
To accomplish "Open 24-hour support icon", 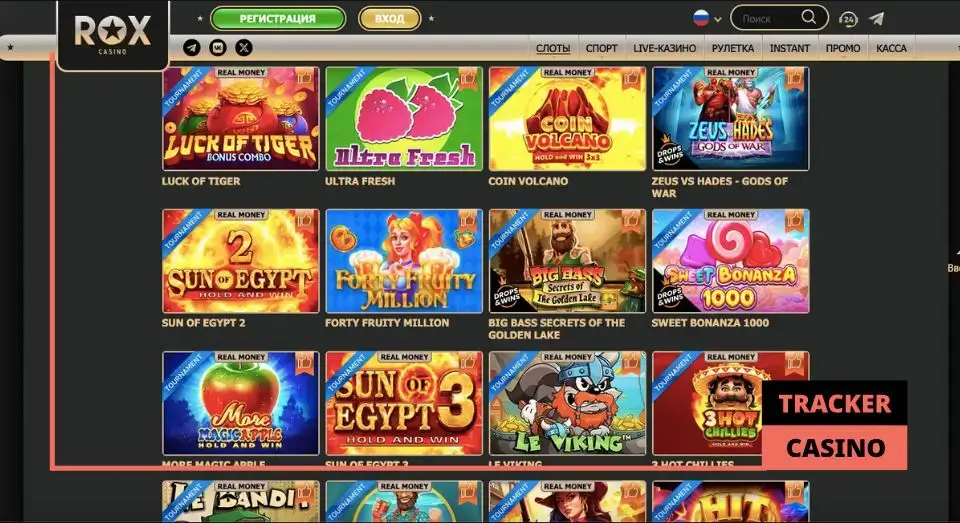I will [848, 19].
